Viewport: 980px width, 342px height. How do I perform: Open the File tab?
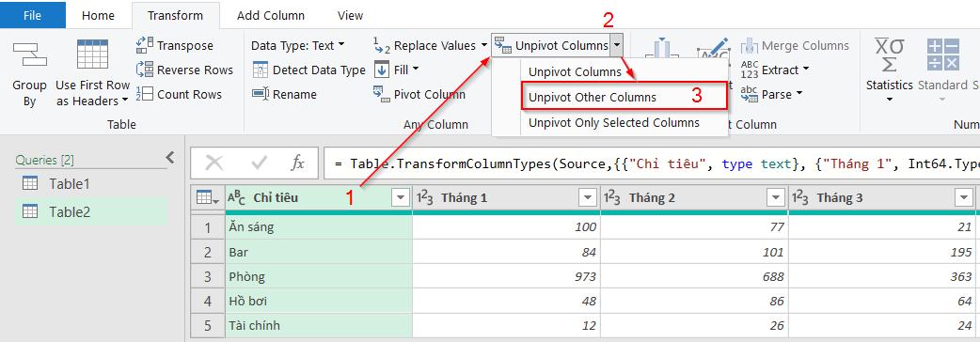click(33, 15)
